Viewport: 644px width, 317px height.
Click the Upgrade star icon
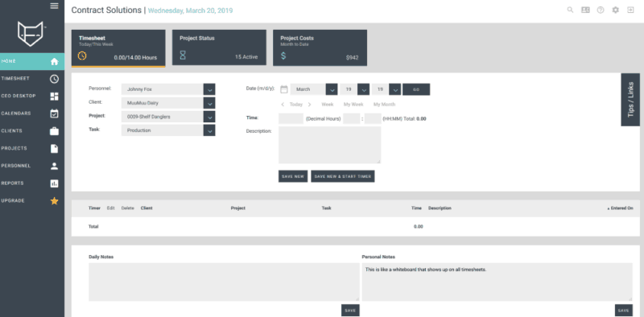click(54, 201)
